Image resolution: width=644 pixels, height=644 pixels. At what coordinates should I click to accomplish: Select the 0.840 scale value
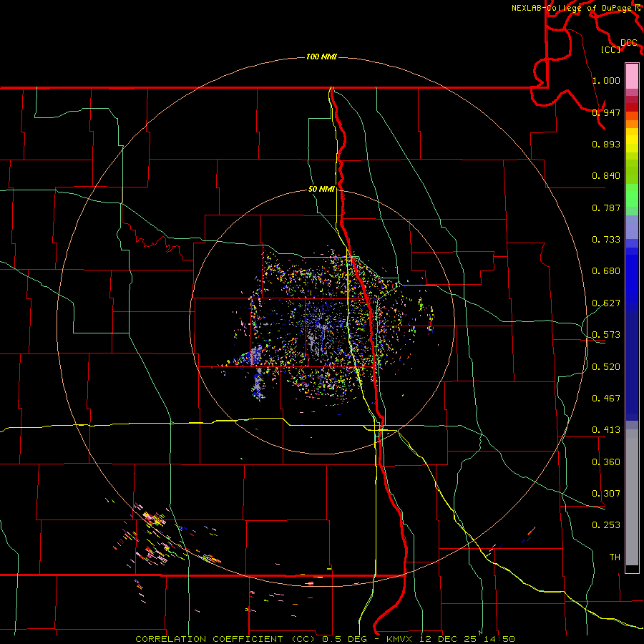pyautogui.click(x=606, y=176)
